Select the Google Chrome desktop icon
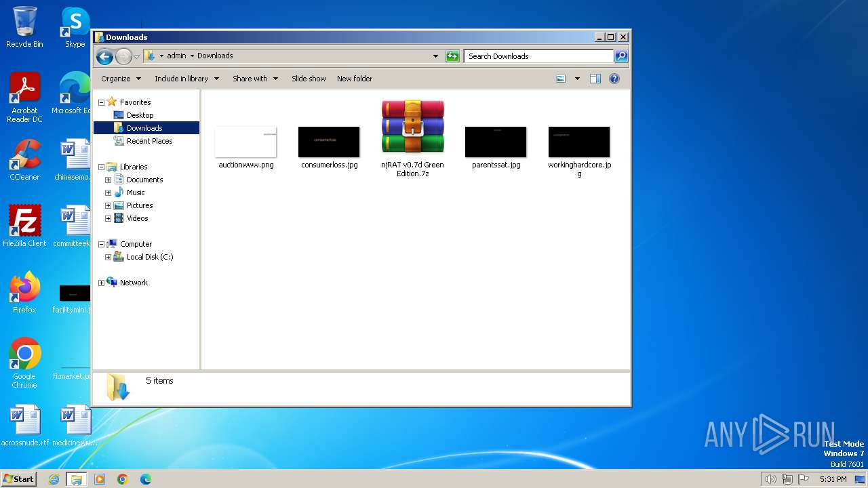The height and width of the screenshot is (488, 868). [x=24, y=363]
